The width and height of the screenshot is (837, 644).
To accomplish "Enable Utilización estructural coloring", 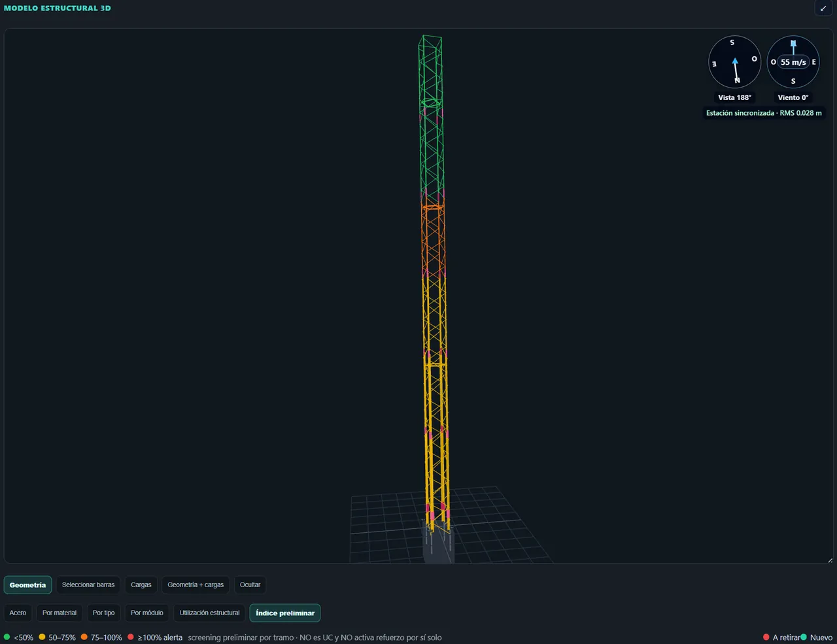I will point(209,613).
